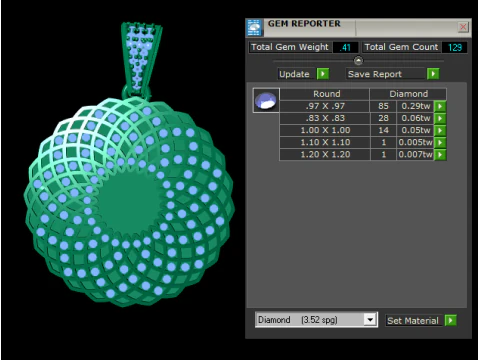
Task: Click the Update button label
Action: point(294,74)
